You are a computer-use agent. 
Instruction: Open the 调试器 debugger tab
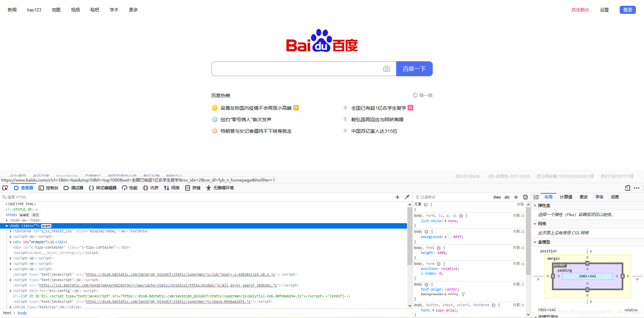click(73, 188)
